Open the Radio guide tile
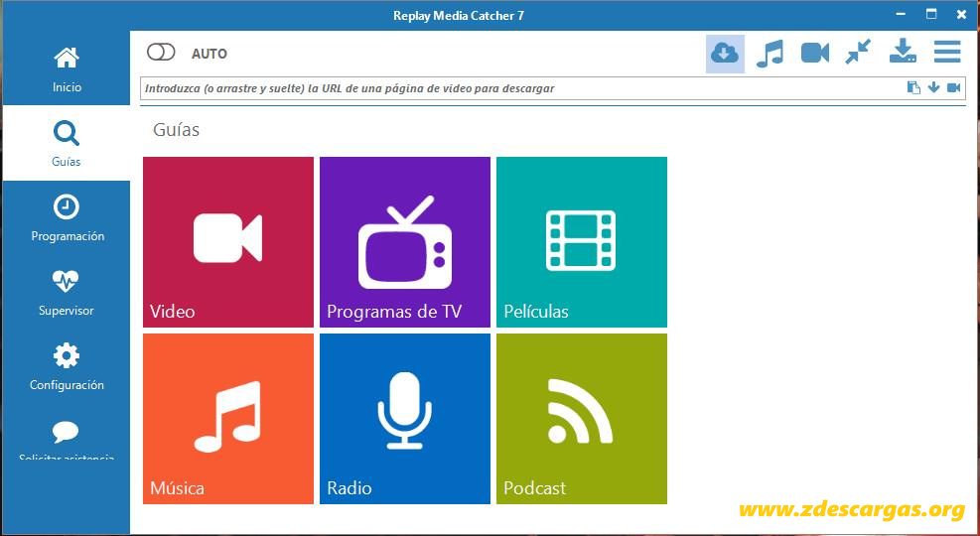Image resolution: width=980 pixels, height=536 pixels. click(x=405, y=419)
